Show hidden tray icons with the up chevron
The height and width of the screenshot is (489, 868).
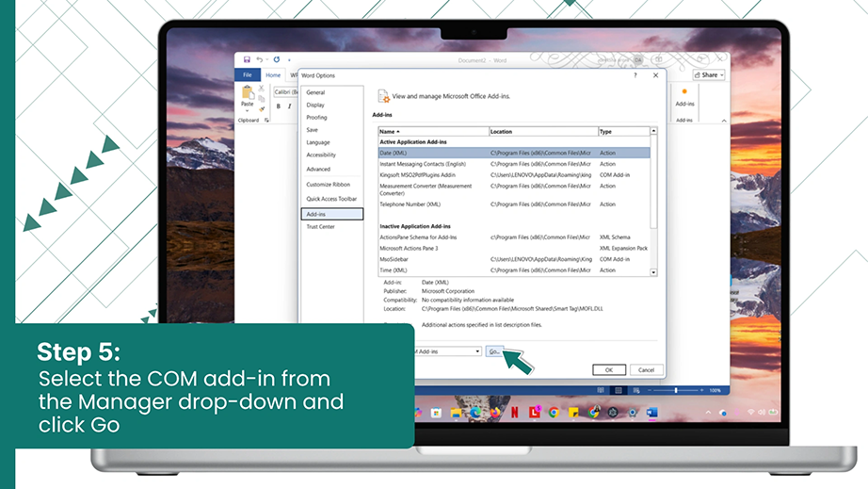(708, 413)
